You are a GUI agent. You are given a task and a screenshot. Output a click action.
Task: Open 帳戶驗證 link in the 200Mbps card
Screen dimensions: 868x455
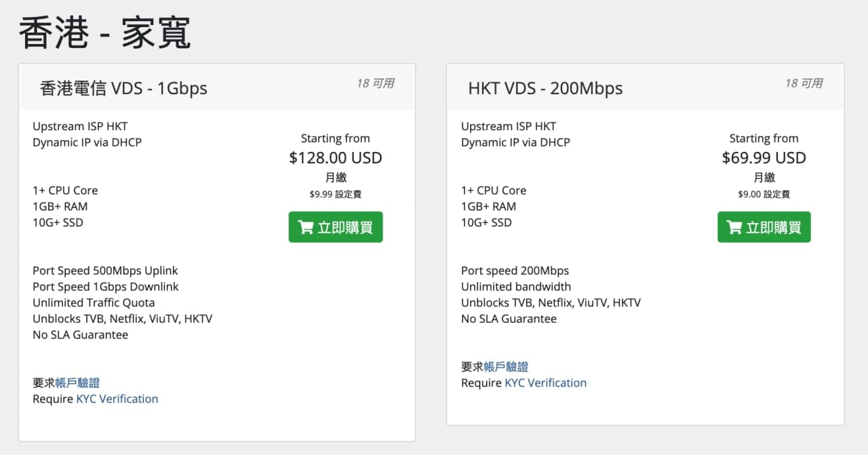point(506,367)
